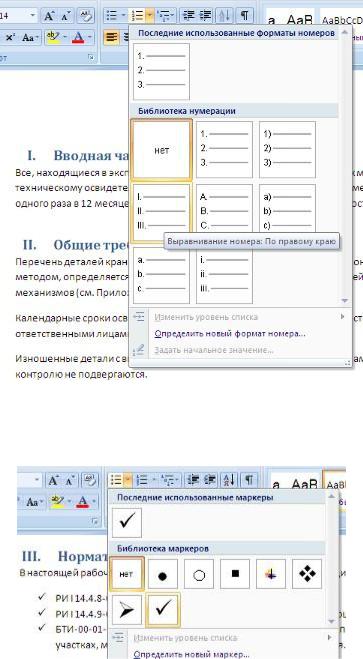Open the dialog launcher in the numbering-menu ribbon

click(92, 58)
